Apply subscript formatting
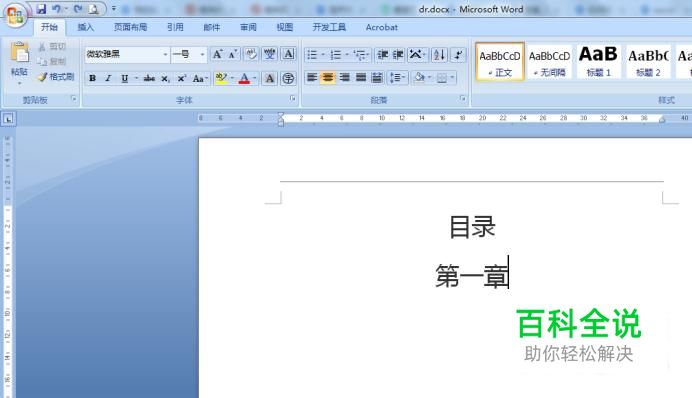 point(165,79)
